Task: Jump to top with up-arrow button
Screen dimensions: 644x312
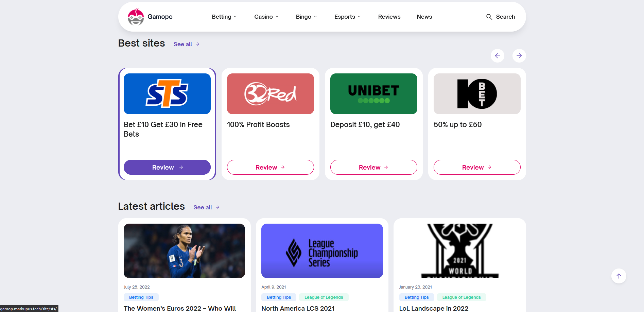Action: [x=619, y=276]
